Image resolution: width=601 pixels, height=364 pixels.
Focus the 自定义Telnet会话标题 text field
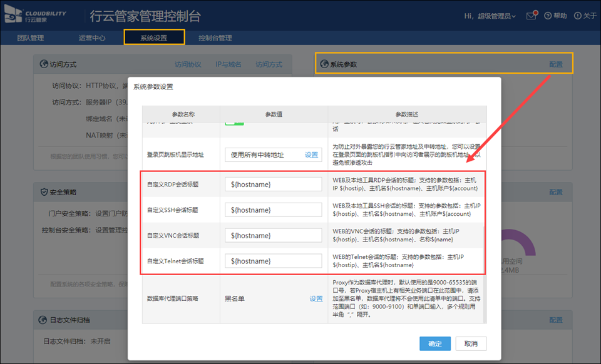click(273, 261)
